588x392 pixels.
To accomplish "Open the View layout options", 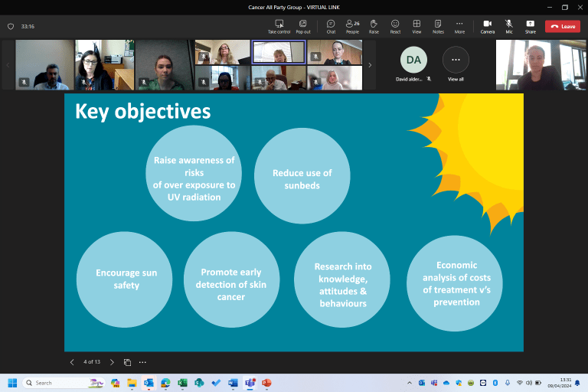I will tap(416, 27).
